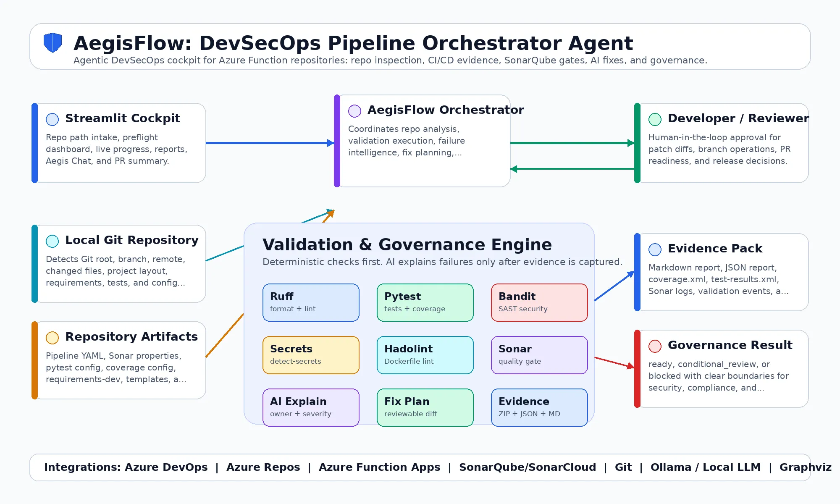Image resolution: width=840 pixels, height=504 pixels.
Task: Select the Sonar quality gate card
Action: click(x=539, y=355)
